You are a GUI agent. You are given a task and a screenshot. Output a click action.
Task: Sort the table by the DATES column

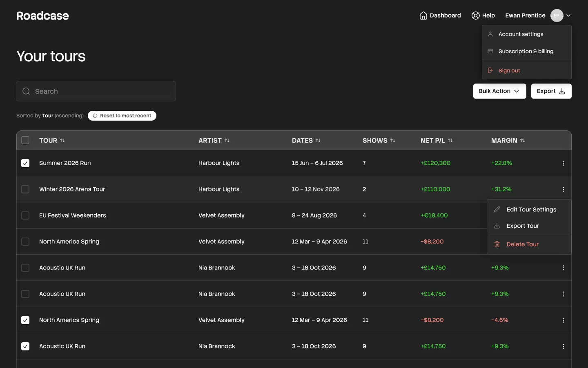306,140
